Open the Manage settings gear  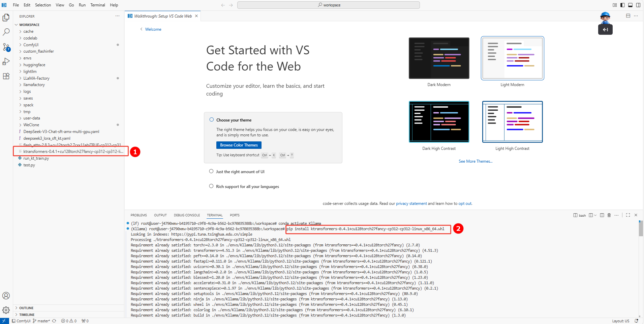(x=6, y=310)
